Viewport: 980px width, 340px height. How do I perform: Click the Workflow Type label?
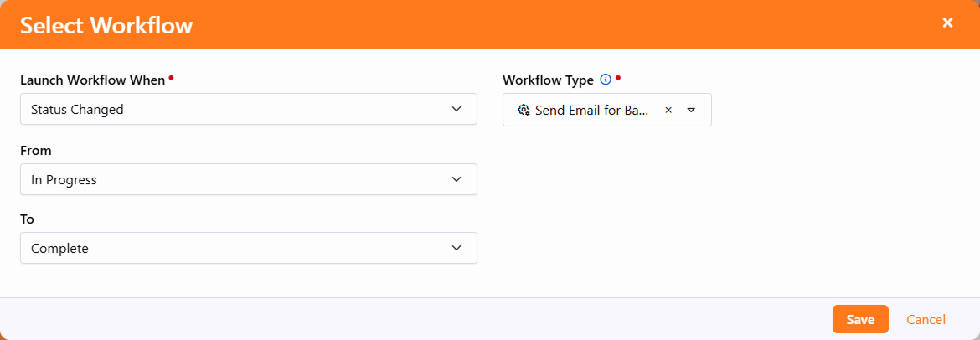(548, 80)
